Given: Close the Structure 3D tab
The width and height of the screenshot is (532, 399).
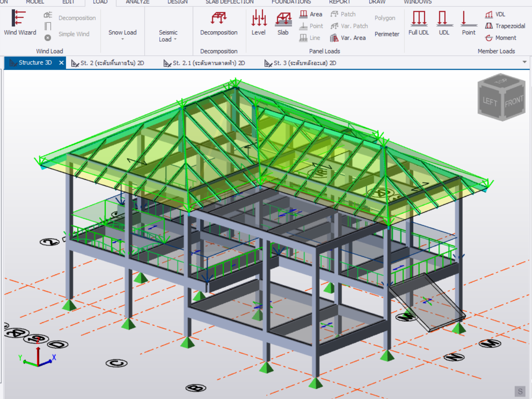Looking at the screenshot, I should pyautogui.click(x=61, y=63).
